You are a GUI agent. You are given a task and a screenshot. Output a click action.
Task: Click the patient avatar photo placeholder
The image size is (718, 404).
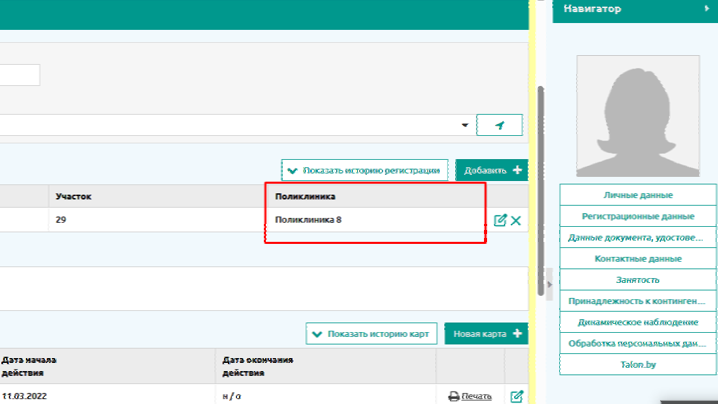637,112
